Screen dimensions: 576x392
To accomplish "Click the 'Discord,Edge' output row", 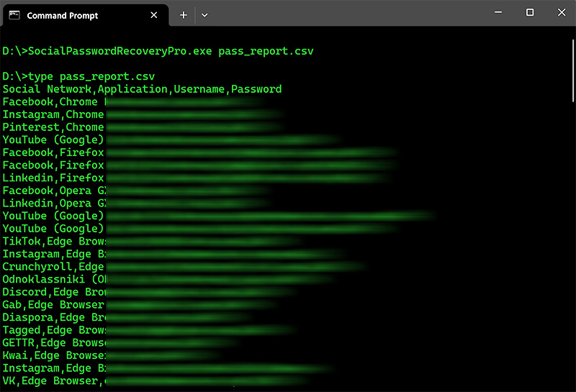I will (x=149, y=292).
